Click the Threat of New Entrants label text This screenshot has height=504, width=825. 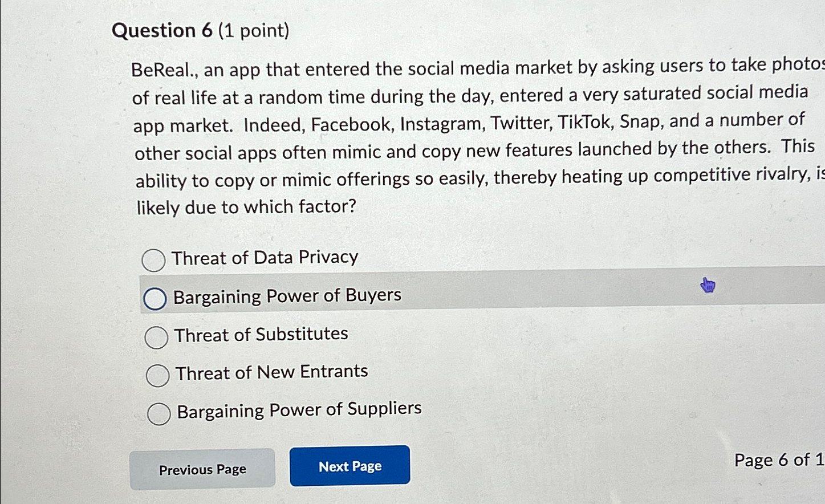(x=270, y=372)
